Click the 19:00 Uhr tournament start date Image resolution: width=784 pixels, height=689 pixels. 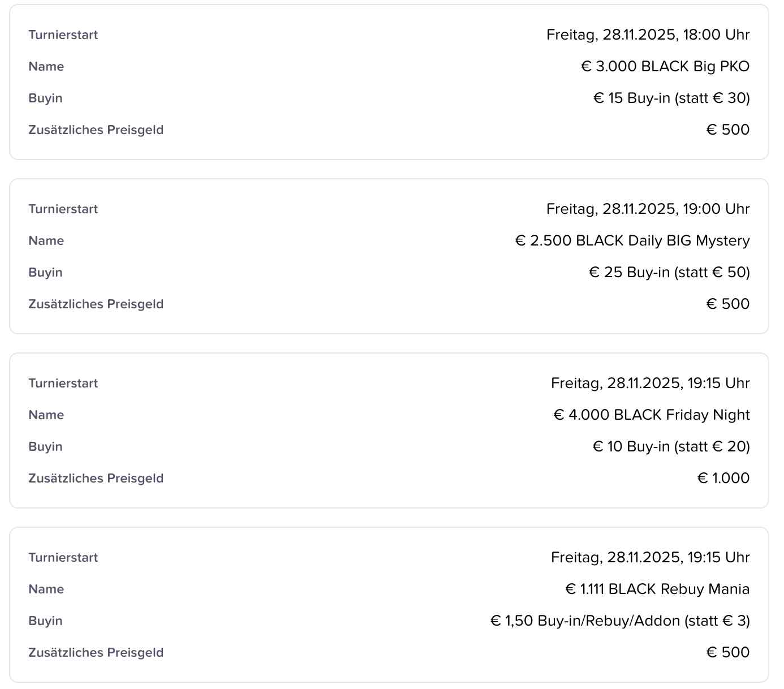click(x=648, y=209)
